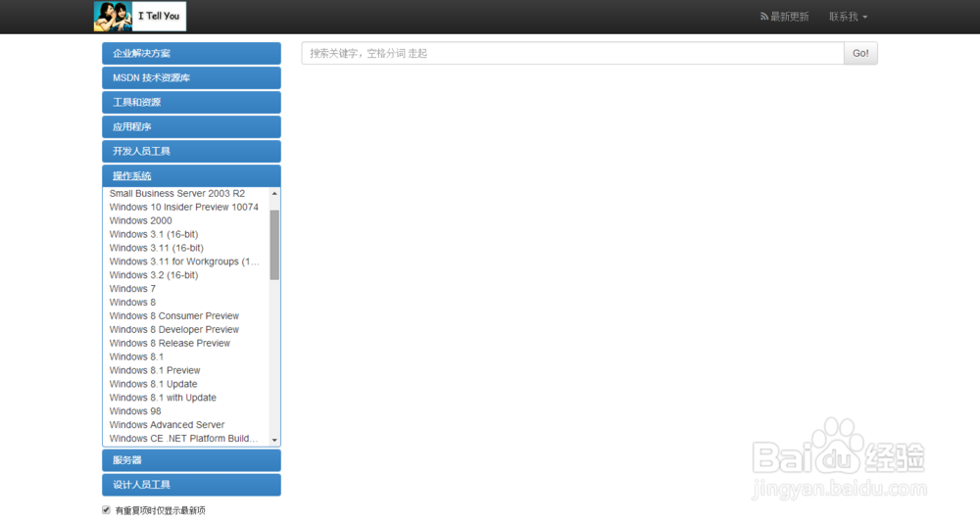Select Windows CE .NET Platform Builder entry
The image size is (980, 522).
tap(184, 439)
